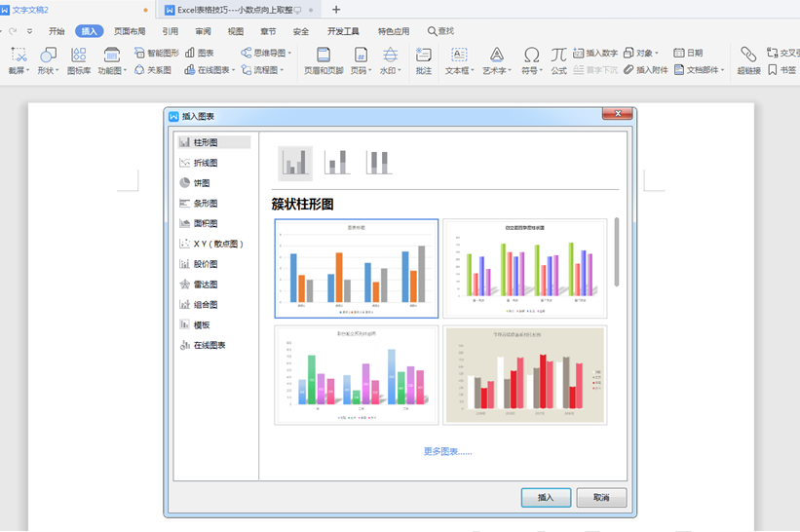Expand the 形状 dropdown arrow

(x=57, y=70)
